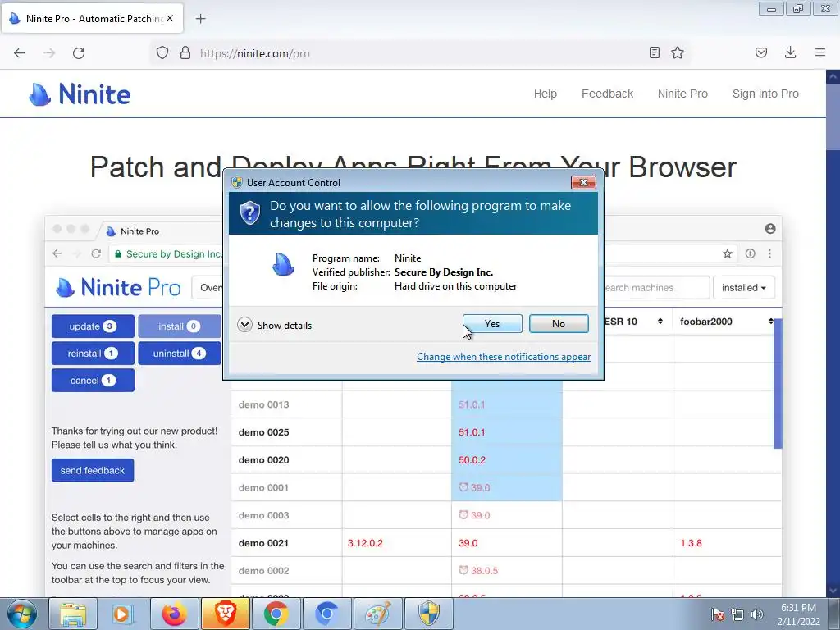This screenshot has height=630, width=840.
Task: Click Sign into Pro link
Action: pyautogui.click(x=765, y=94)
